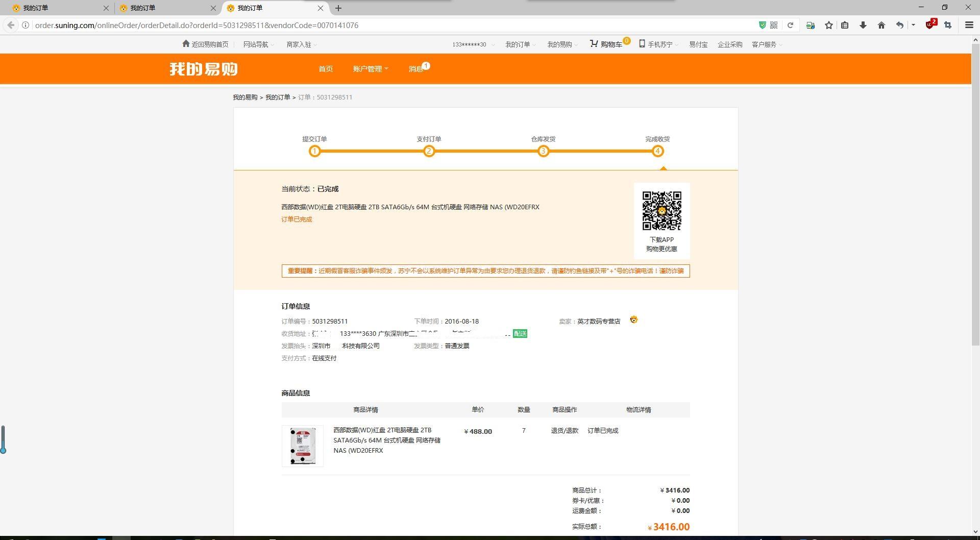The height and width of the screenshot is (540, 980).
Task: Click 我的订单 in the breadcrumb
Action: [278, 97]
